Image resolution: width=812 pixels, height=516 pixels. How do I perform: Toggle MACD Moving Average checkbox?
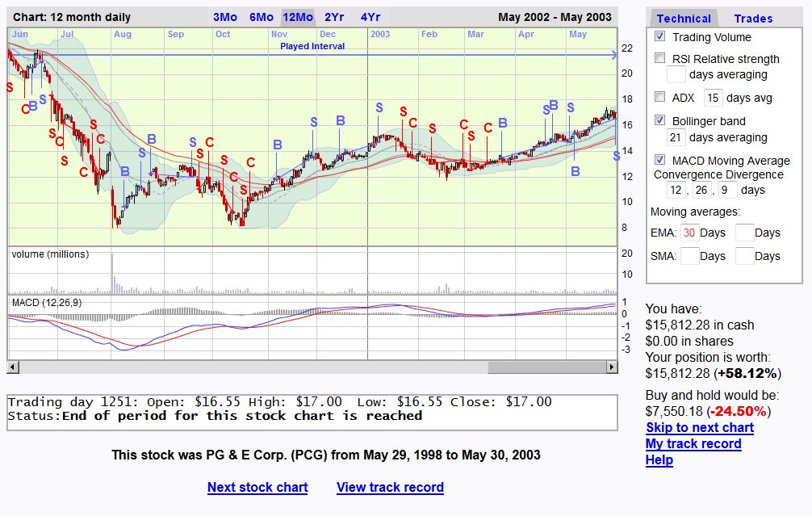(659, 160)
